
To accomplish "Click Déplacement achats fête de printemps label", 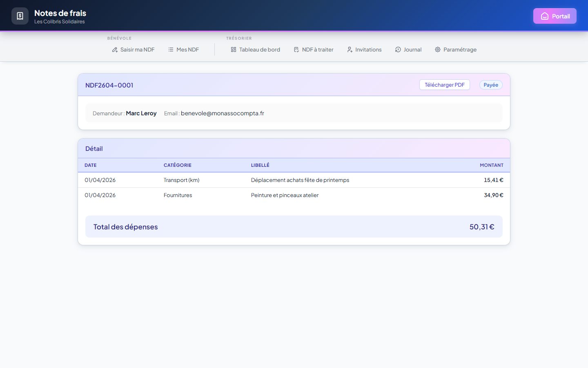I will (300, 180).
